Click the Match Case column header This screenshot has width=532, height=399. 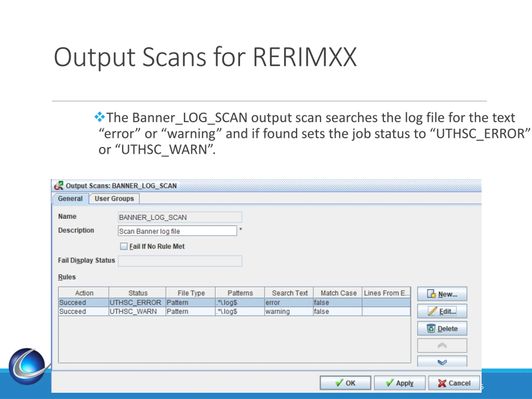(338, 293)
